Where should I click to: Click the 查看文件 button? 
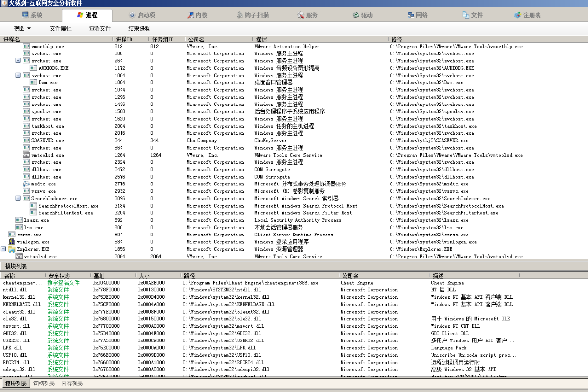[x=100, y=28]
